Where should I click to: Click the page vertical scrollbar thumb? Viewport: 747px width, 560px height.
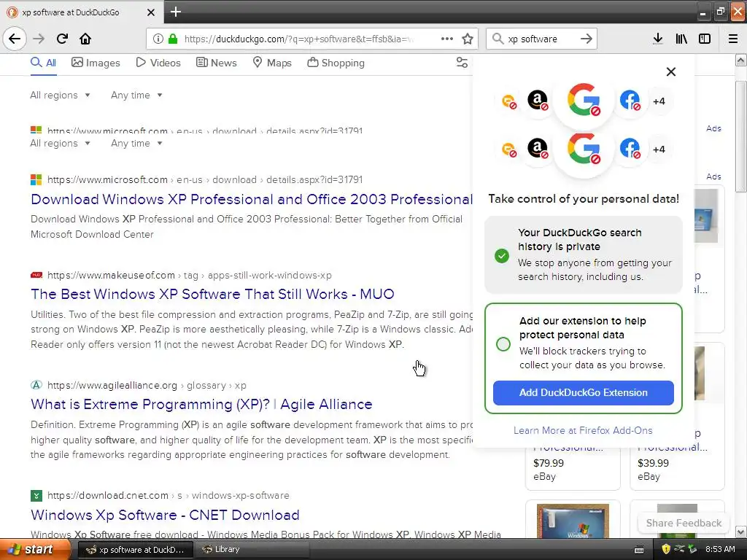point(741,137)
